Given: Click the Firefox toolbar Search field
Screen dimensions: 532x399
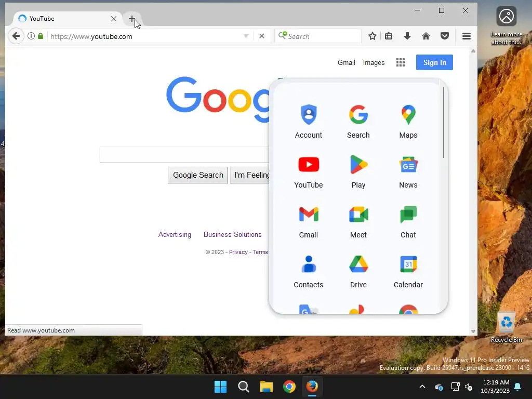Looking at the screenshot, I should click(318, 36).
